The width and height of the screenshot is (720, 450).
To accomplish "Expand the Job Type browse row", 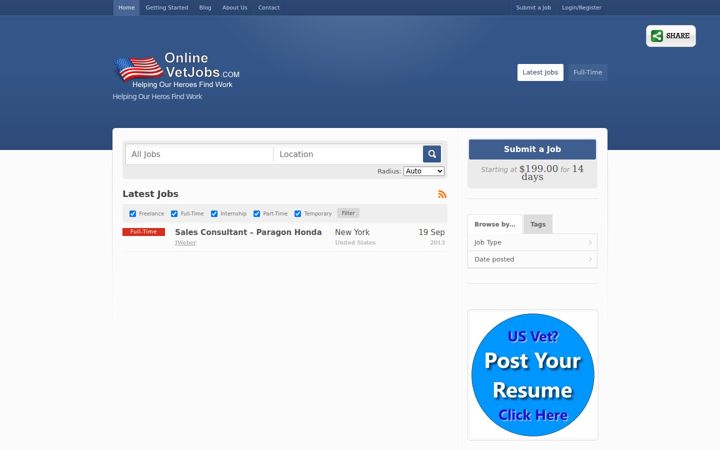I will tap(532, 242).
